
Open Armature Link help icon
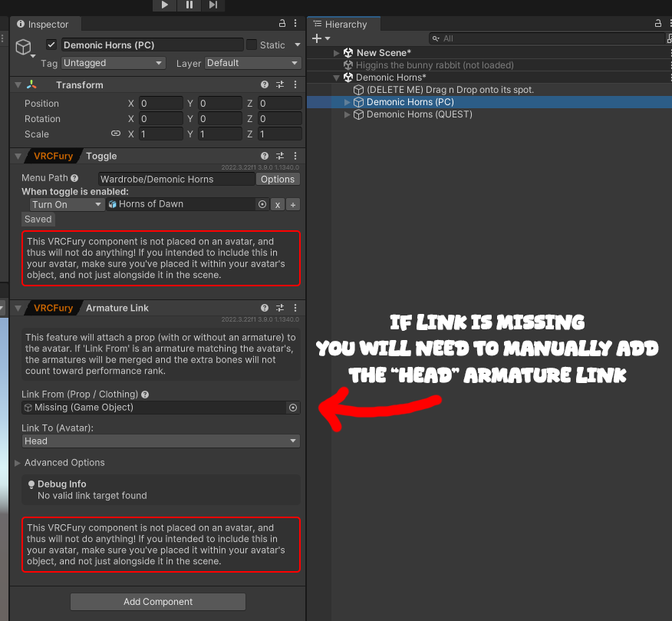click(265, 308)
